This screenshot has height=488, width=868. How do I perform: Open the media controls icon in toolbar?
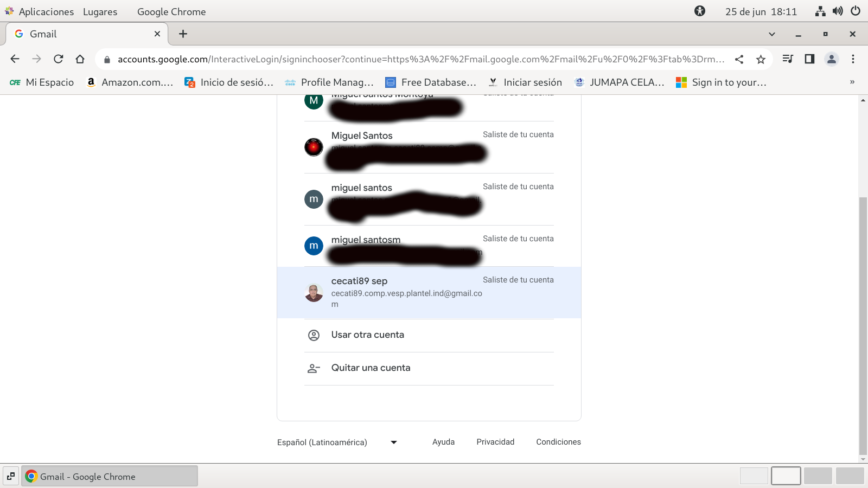788,59
